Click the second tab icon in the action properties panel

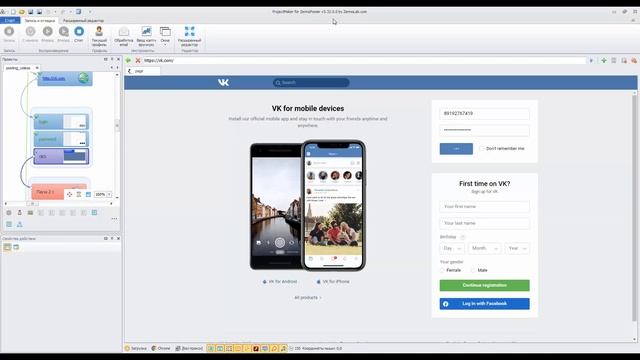(x=16, y=247)
